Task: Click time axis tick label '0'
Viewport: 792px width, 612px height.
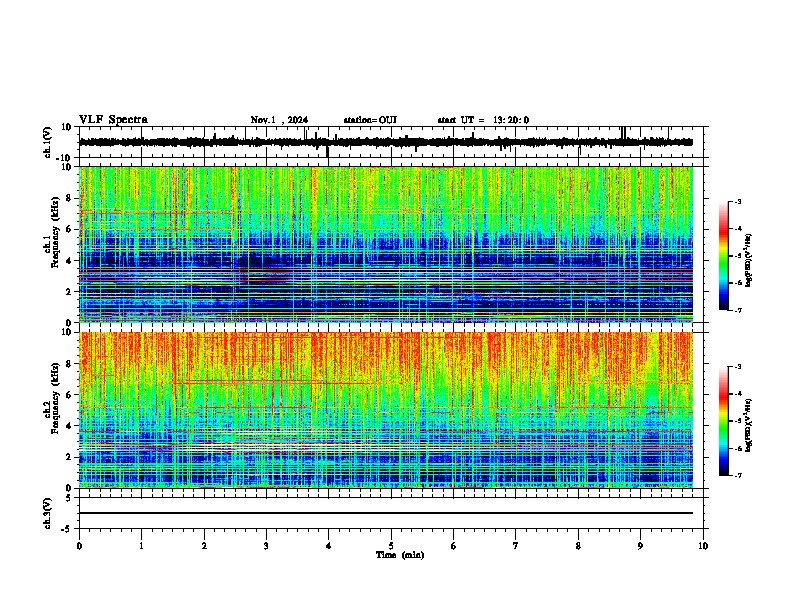Action: pos(79,546)
